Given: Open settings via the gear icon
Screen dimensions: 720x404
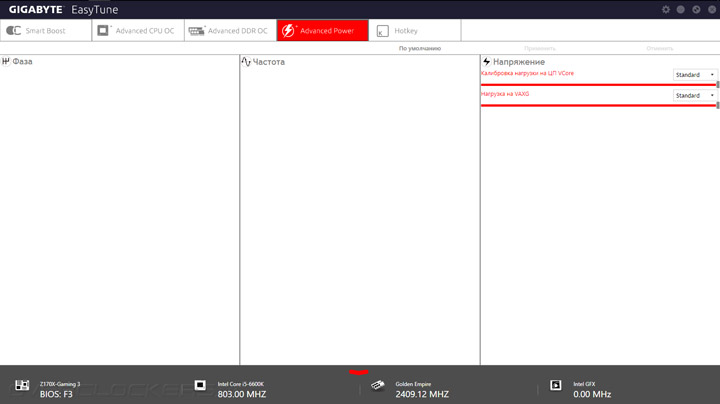Looking at the screenshot, I should (x=666, y=9).
